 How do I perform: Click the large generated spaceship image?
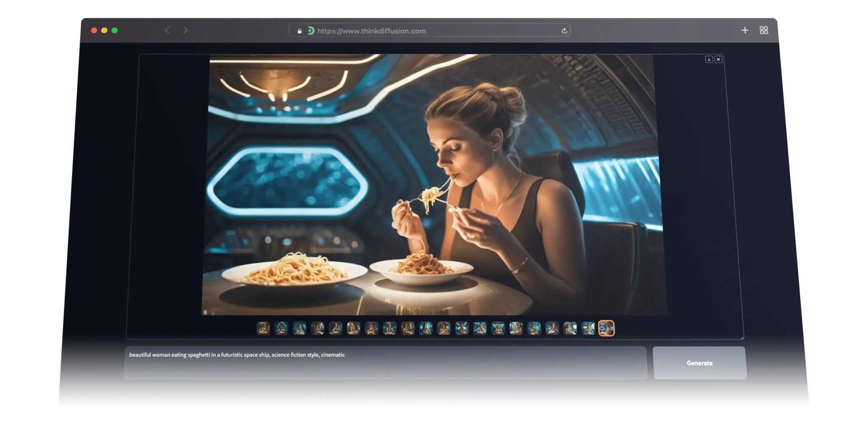[434, 185]
